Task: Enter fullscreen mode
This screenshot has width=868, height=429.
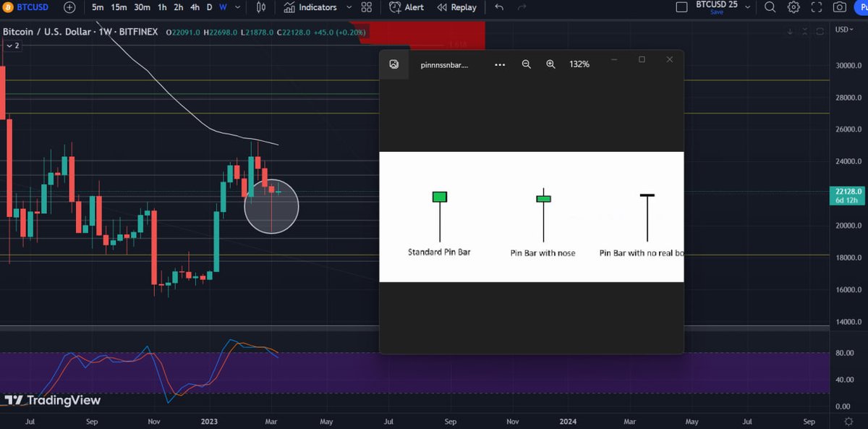Action: 817,7
